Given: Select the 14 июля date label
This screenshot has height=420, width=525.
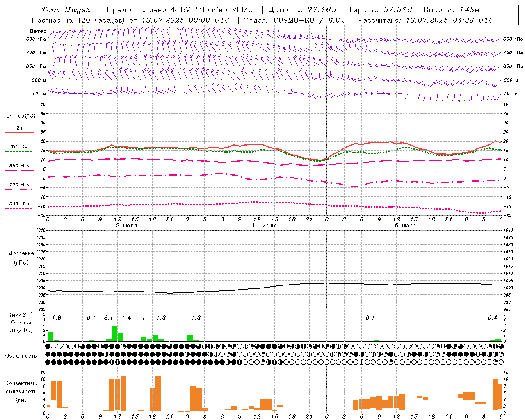Looking at the screenshot, I should tap(264, 225).
